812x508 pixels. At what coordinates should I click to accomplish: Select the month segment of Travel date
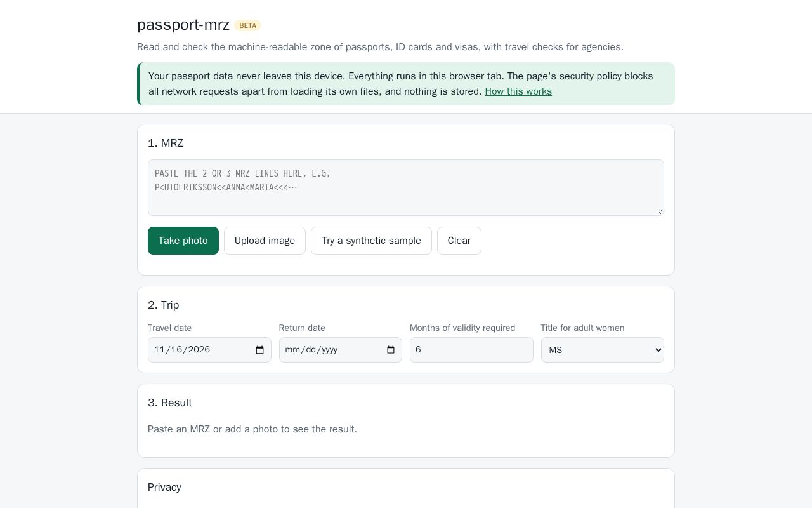[x=159, y=350]
